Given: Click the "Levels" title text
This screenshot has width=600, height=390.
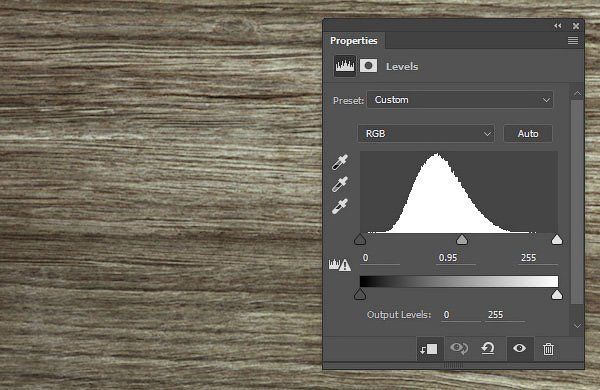Looking at the screenshot, I should click(402, 67).
